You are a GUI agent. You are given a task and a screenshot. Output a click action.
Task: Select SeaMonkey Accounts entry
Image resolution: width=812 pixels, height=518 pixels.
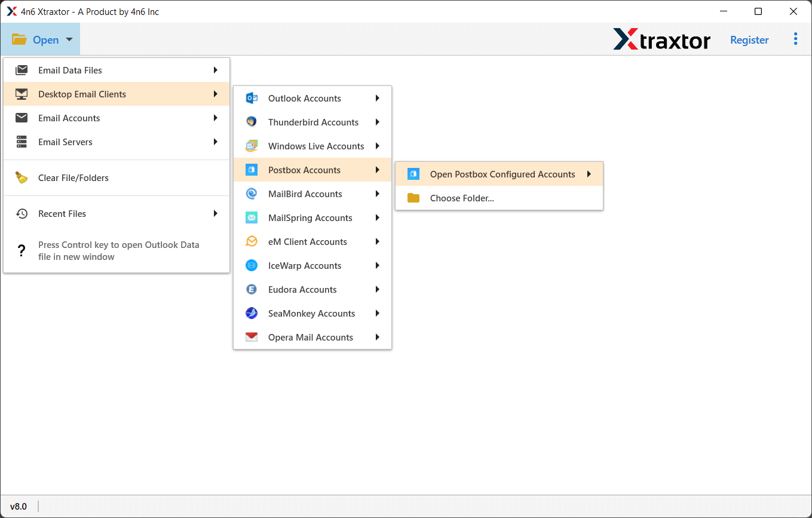[x=312, y=313]
